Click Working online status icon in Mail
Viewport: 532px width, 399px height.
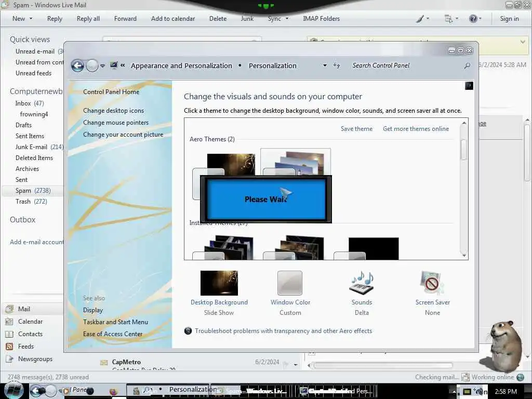pyautogui.click(x=520, y=377)
